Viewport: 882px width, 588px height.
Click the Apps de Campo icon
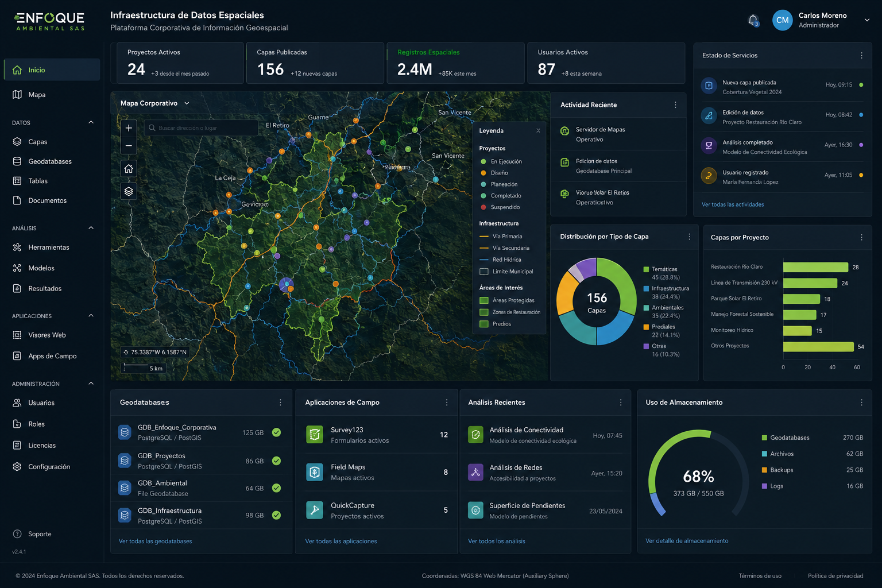[17, 356]
